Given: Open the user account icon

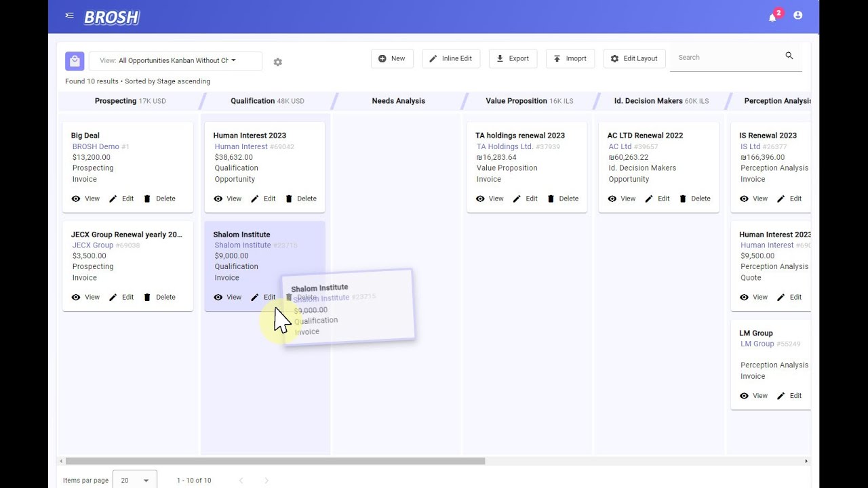Looking at the screenshot, I should (798, 15).
